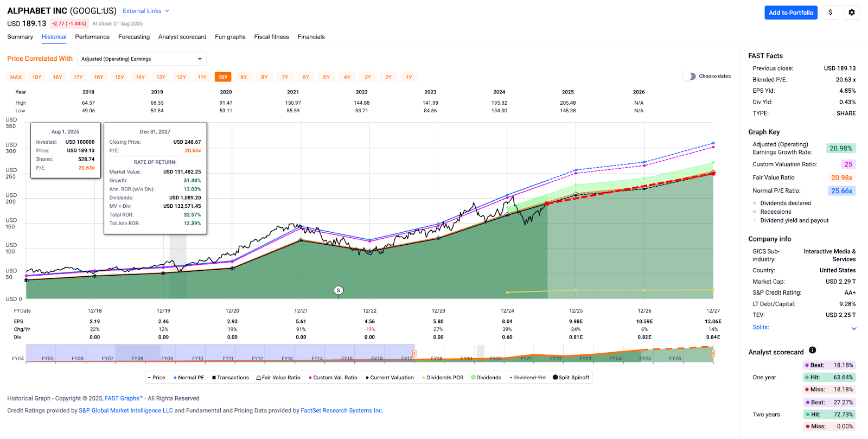Select the 5Y time range
The height and width of the screenshot is (439, 868).
(326, 77)
